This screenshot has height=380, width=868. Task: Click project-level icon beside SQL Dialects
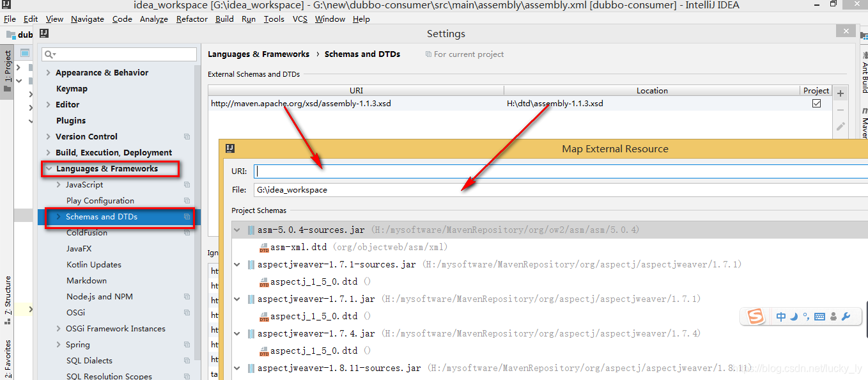[x=187, y=361]
